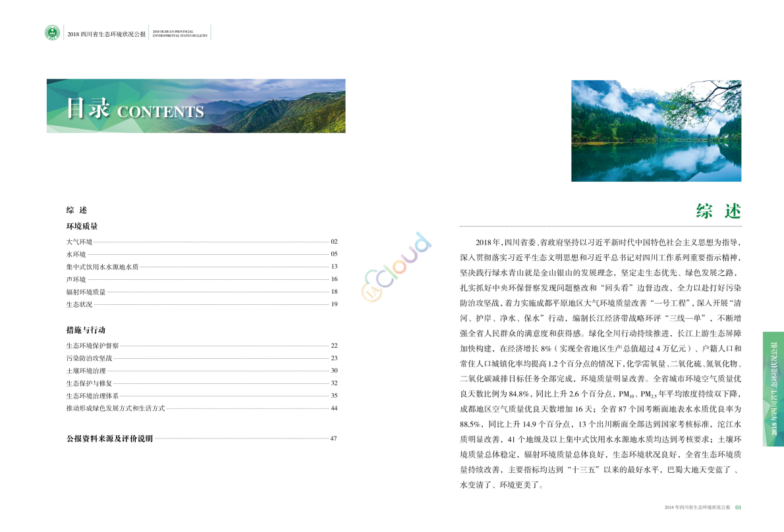Click the 目录 CONTENTS mountain banner
The image size is (784, 532).
tap(196, 106)
